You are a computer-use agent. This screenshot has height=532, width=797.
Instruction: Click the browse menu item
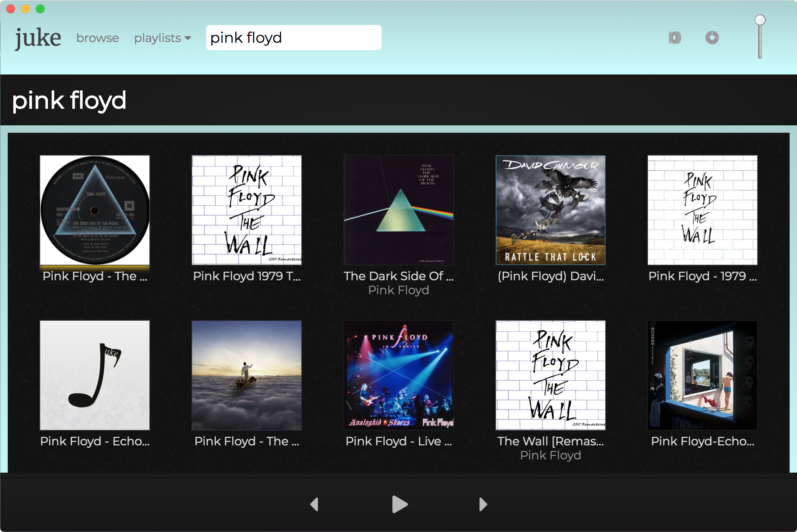point(98,38)
